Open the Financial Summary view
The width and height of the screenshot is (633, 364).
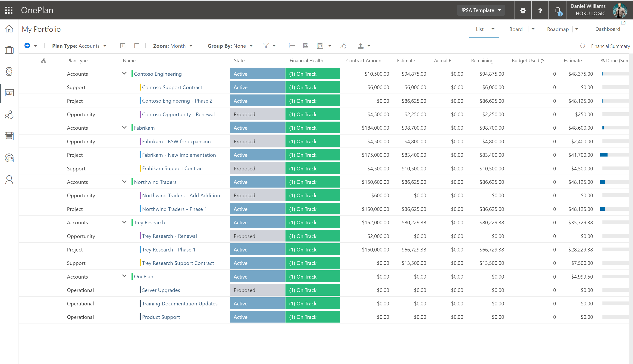610,46
